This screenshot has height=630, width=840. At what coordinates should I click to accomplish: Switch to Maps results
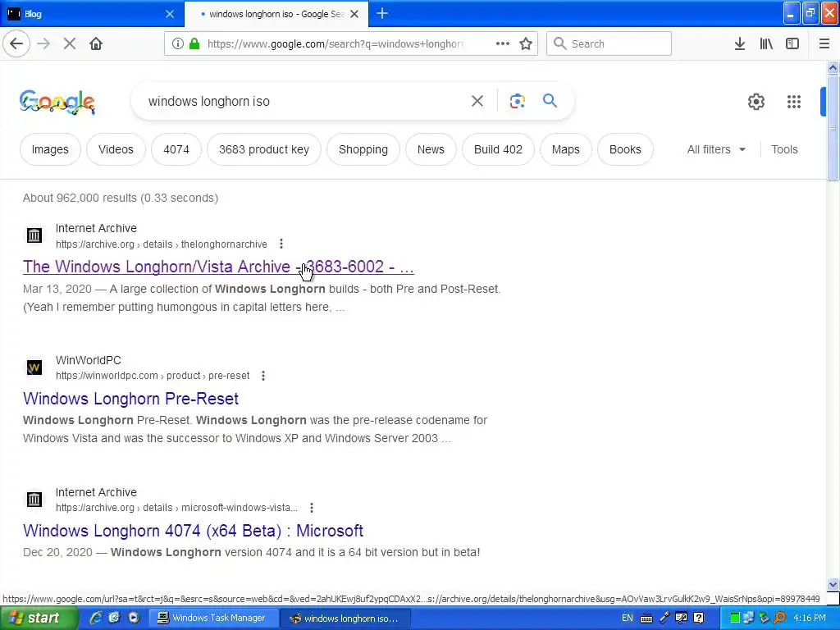566,149
